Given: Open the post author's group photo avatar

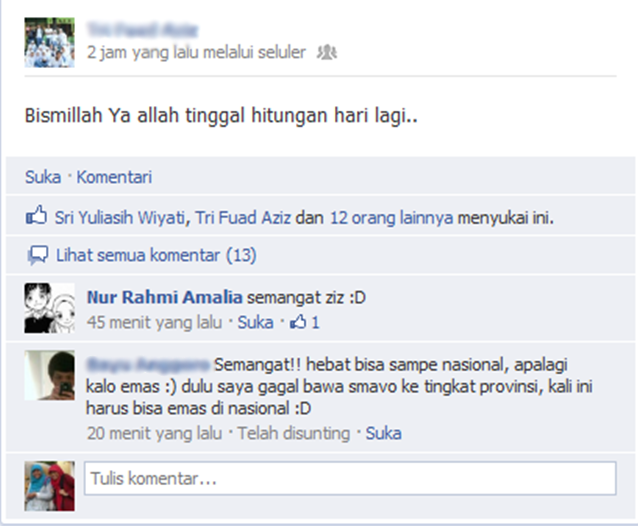Looking at the screenshot, I should pos(49,42).
